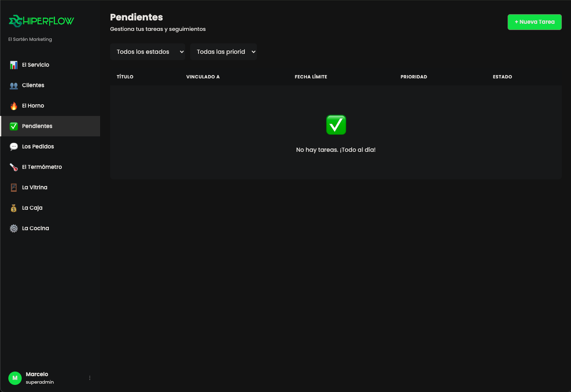Image resolution: width=571 pixels, height=392 pixels.
Task: Navigate to El Termómetro menu item
Action: [x=50, y=167]
